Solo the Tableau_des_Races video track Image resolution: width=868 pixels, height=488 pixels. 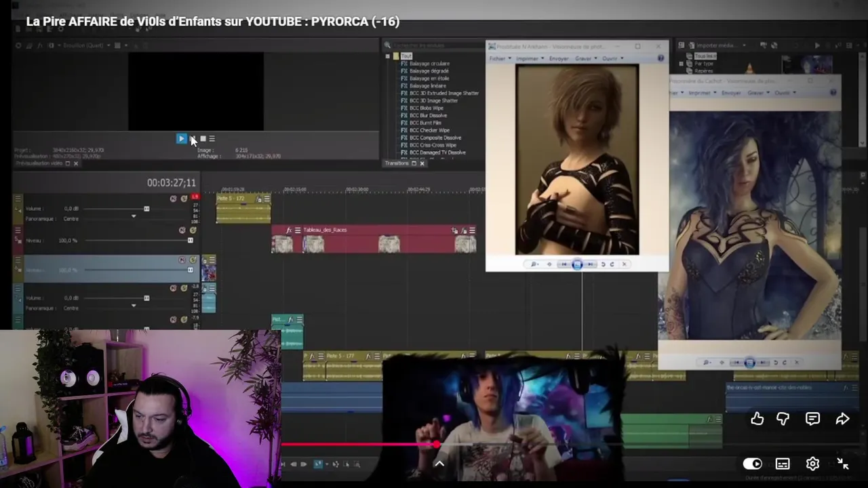point(192,230)
